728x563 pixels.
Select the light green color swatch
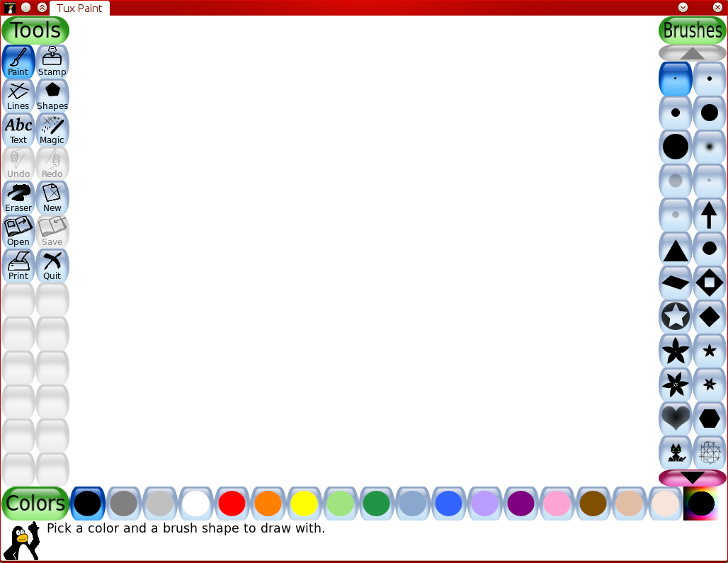340,503
